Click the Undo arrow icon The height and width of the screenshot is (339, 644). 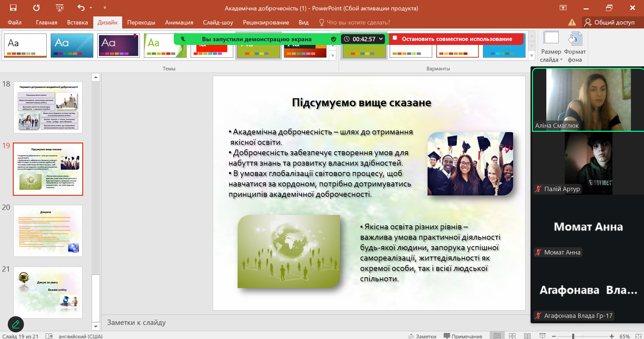(x=81, y=8)
